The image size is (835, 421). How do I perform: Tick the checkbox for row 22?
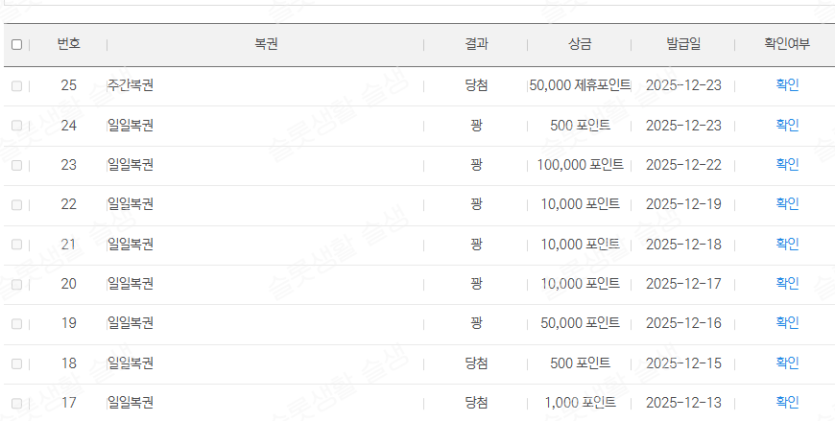coord(16,204)
